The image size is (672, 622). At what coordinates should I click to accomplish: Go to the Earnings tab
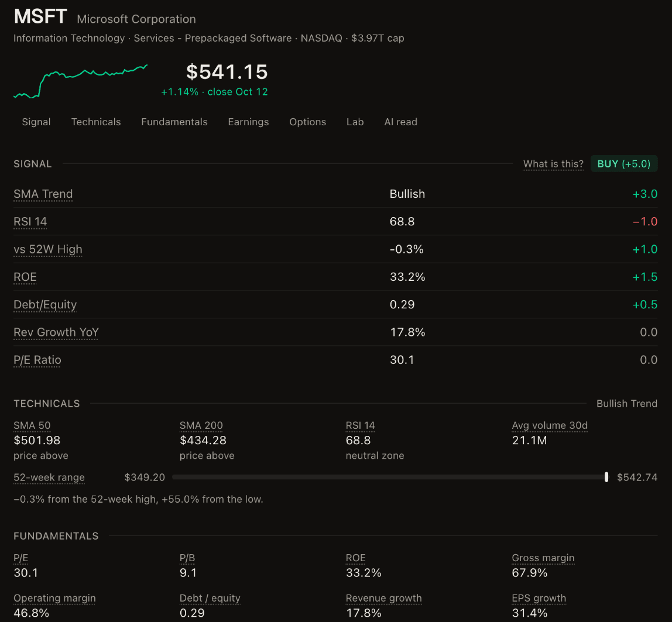(249, 122)
